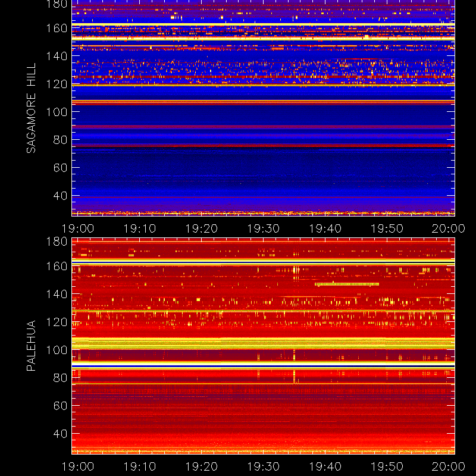Click the blue-white band near 163 MHz in Palehua
This screenshot has height=476, width=476.
pos(263,262)
